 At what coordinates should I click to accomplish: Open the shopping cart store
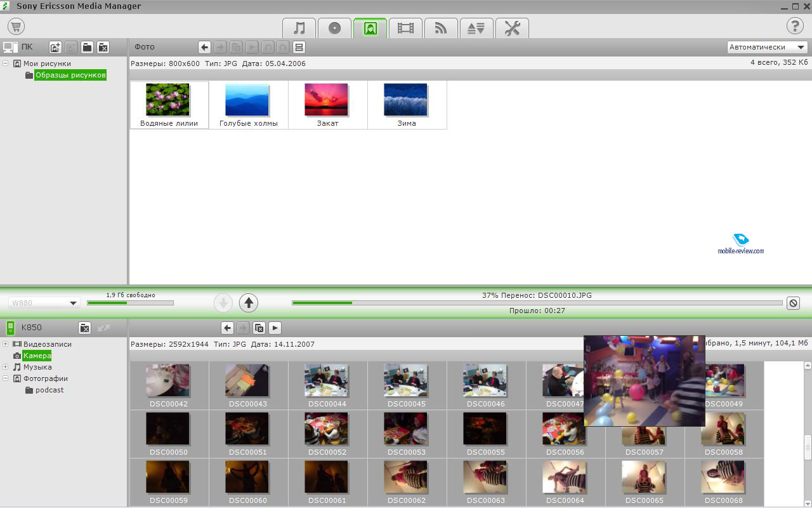click(x=16, y=27)
